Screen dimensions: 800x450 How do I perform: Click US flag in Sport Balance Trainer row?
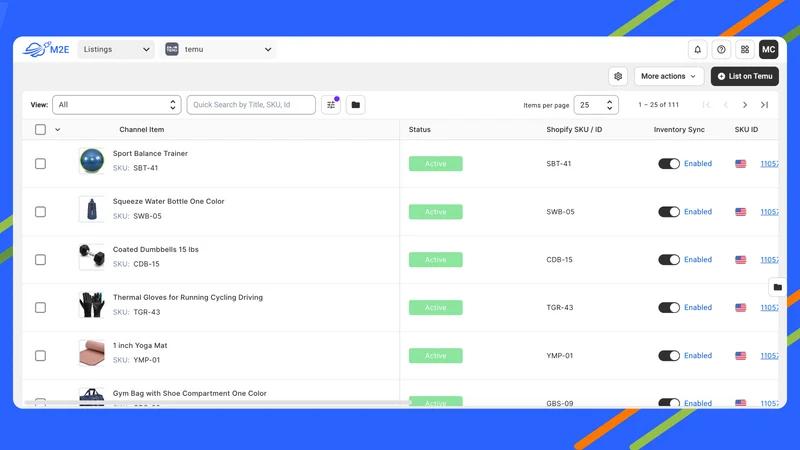coord(740,164)
